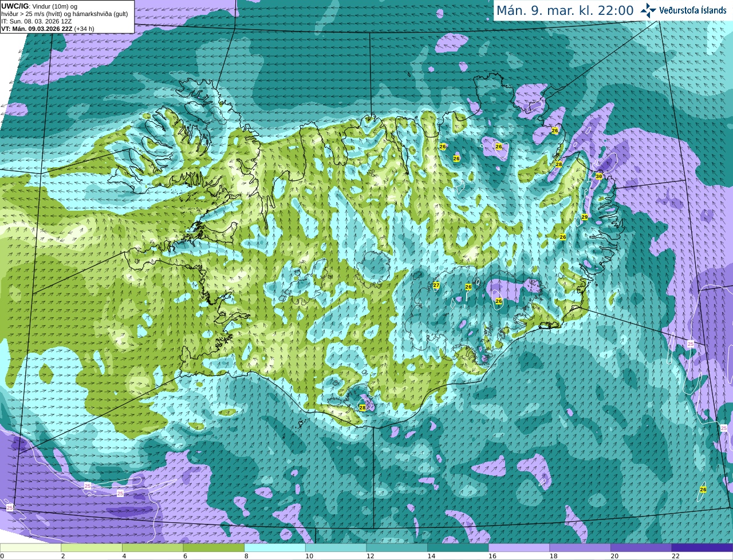
Task: Click the date heading 'Mán. 9. mar. kl. 22:00'
Action: (x=565, y=10)
